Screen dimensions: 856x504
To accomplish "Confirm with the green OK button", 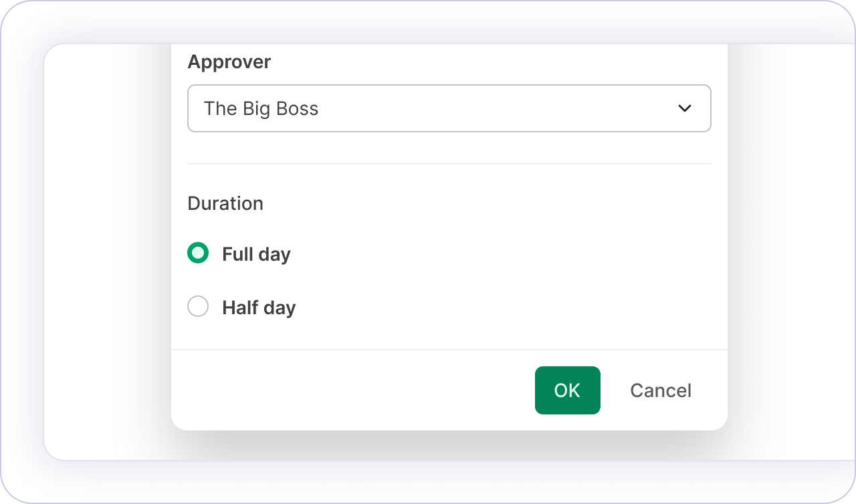I will 567,390.
